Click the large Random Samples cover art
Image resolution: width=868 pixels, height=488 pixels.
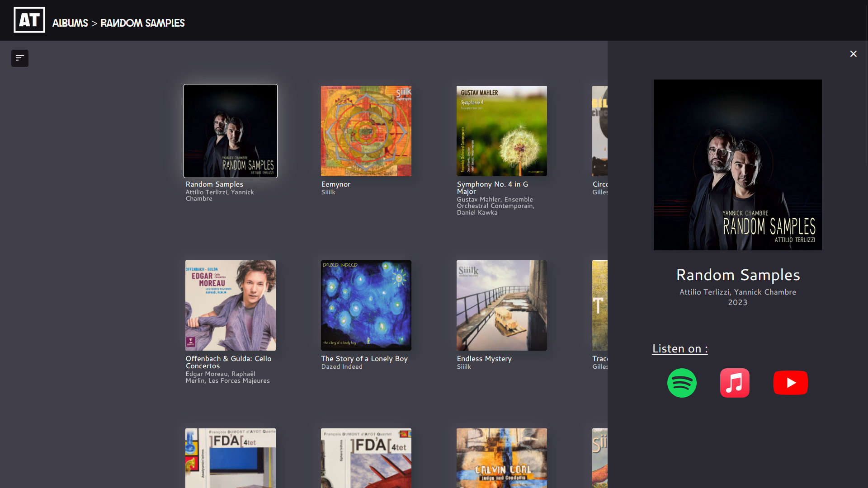[737, 165]
